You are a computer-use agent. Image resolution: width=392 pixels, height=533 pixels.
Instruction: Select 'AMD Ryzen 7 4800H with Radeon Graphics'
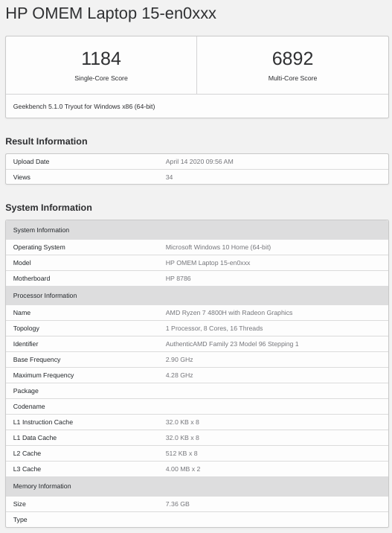tap(229, 313)
